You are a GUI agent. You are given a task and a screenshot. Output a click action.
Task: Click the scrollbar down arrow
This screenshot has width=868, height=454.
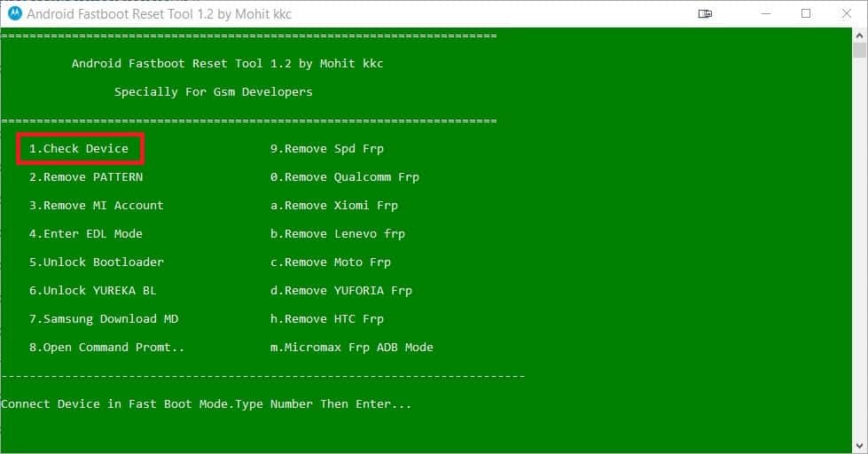tap(859, 445)
